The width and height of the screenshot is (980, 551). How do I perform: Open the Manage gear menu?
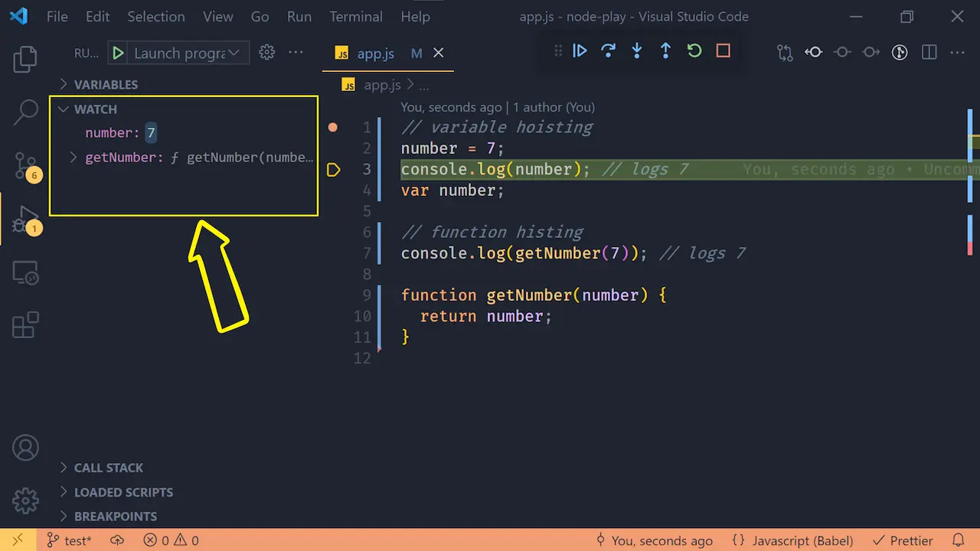click(25, 500)
